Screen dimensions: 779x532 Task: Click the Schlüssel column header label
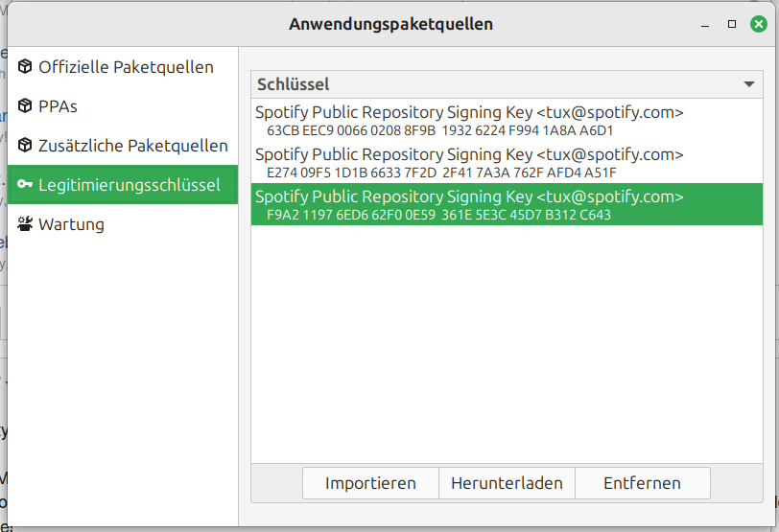[x=294, y=84]
